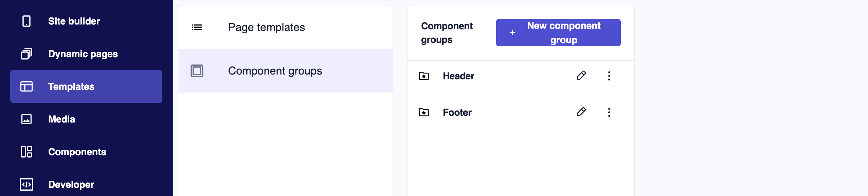The image size is (868, 196).
Task: Open the Header three-dot options menu
Action: tap(609, 76)
